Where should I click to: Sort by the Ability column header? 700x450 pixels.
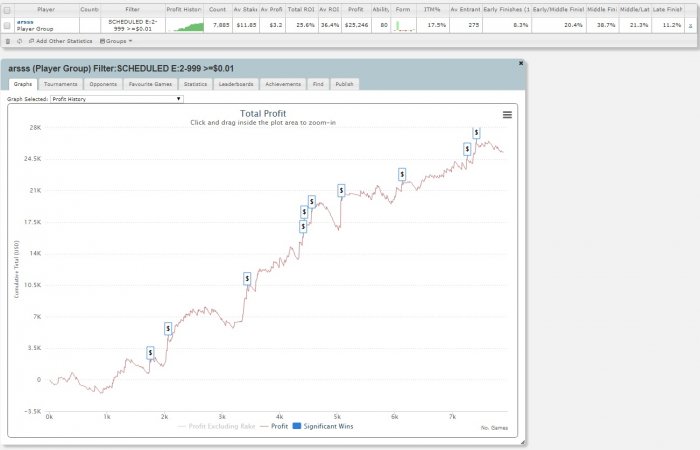[x=381, y=9]
